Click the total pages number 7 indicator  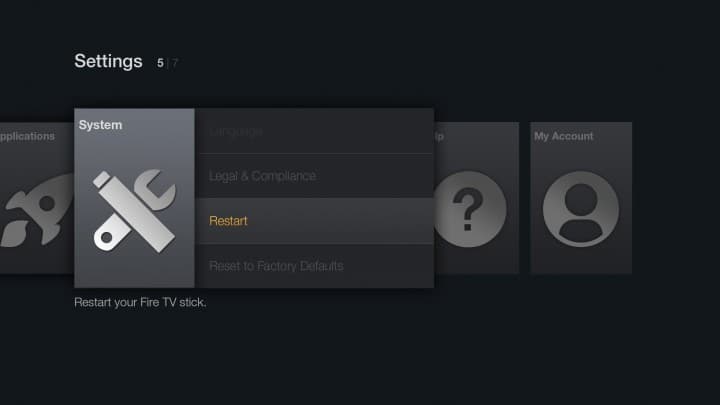tap(175, 63)
